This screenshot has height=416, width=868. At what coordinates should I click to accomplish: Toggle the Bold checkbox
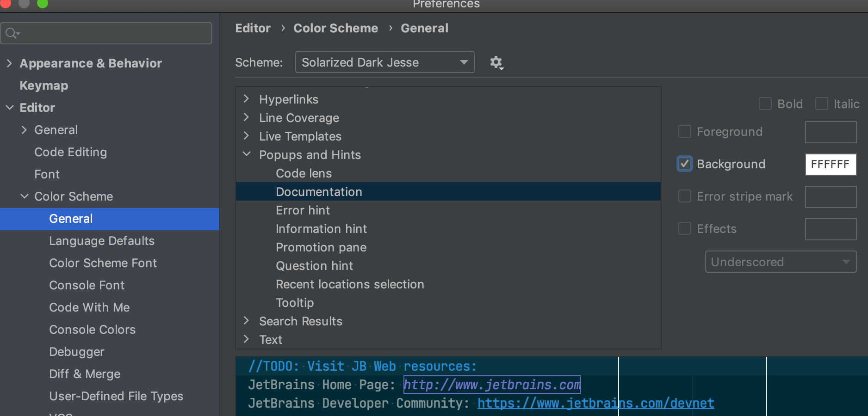765,104
